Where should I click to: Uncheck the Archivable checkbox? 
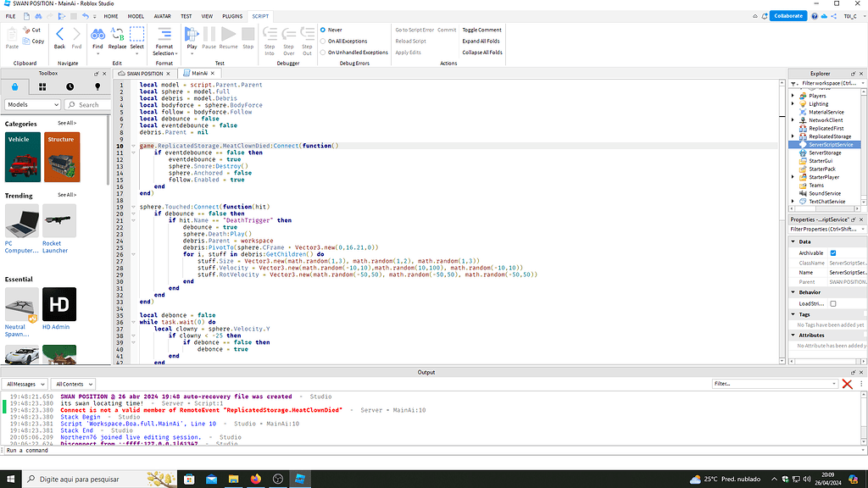(832, 252)
